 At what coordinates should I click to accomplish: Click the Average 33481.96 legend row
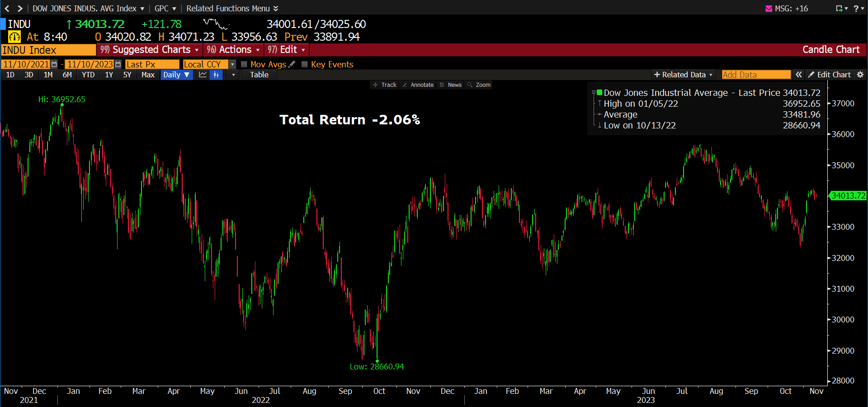tap(708, 114)
